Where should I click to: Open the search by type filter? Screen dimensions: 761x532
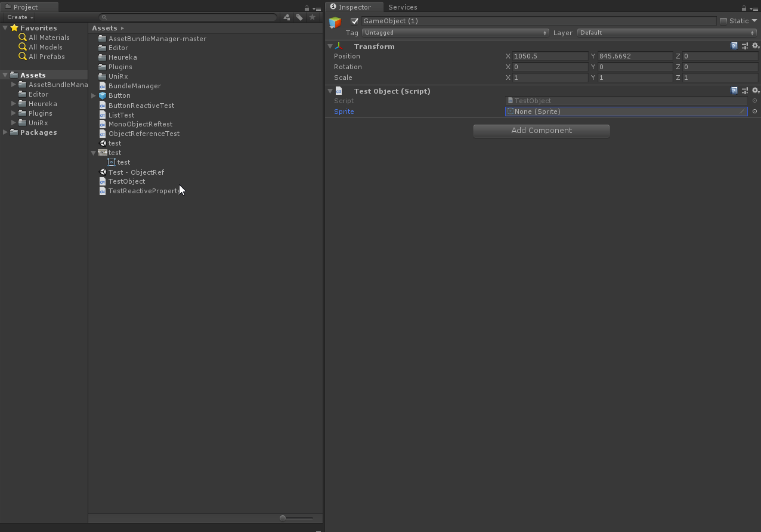[286, 17]
